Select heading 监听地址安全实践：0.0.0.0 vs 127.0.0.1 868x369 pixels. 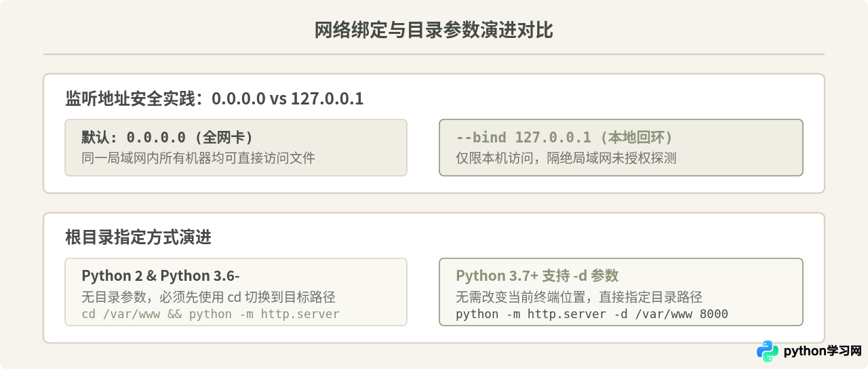click(214, 98)
